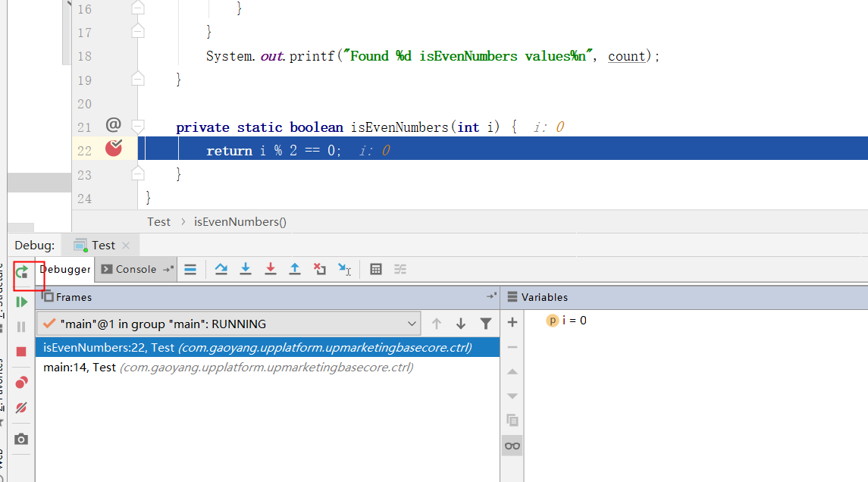Go to next frame arrow

461,324
